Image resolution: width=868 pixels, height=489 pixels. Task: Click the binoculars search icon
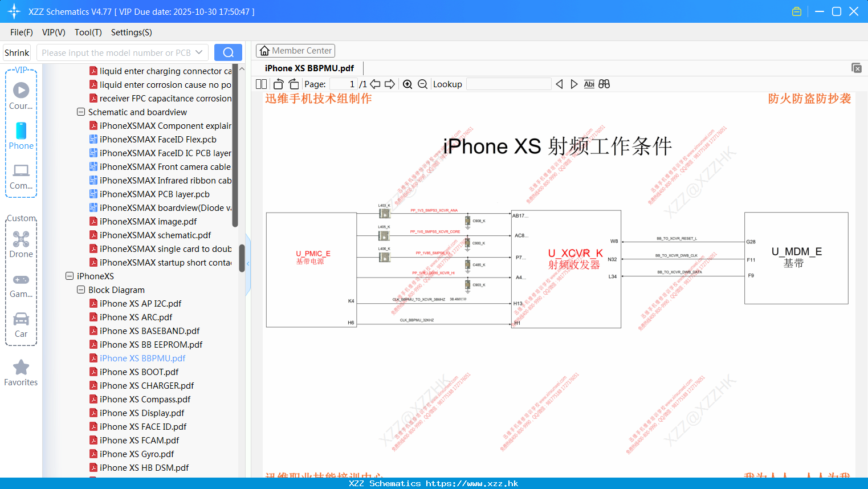click(x=604, y=84)
